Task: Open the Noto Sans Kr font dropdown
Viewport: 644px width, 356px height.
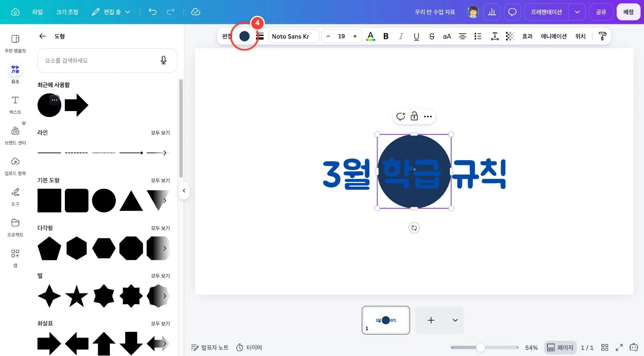Action: pyautogui.click(x=294, y=36)
